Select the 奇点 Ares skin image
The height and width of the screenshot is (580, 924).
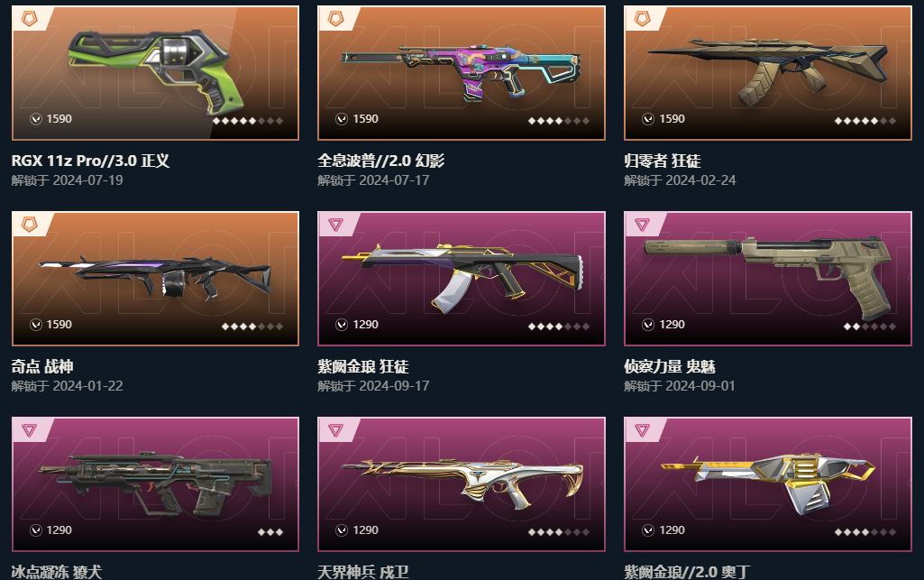pyautogui.click(x=156, y=277)
